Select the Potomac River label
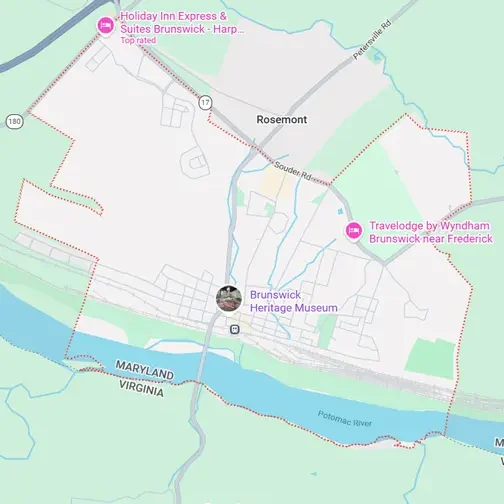This screenshot has width=504, height=504. tap(345, 419)
